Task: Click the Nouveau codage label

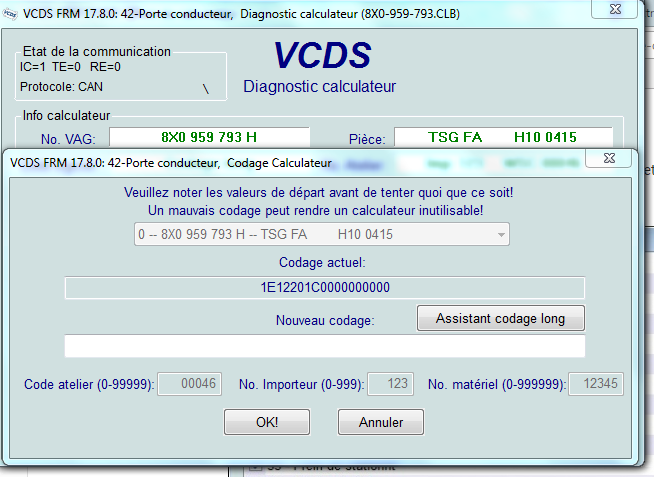Action: click(325, 320)
